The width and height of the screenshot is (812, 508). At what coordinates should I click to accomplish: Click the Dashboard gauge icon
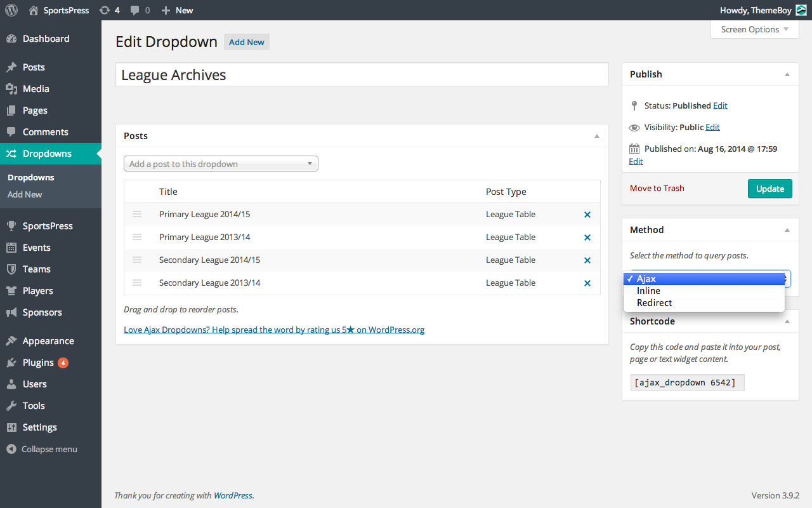(11, 39)
